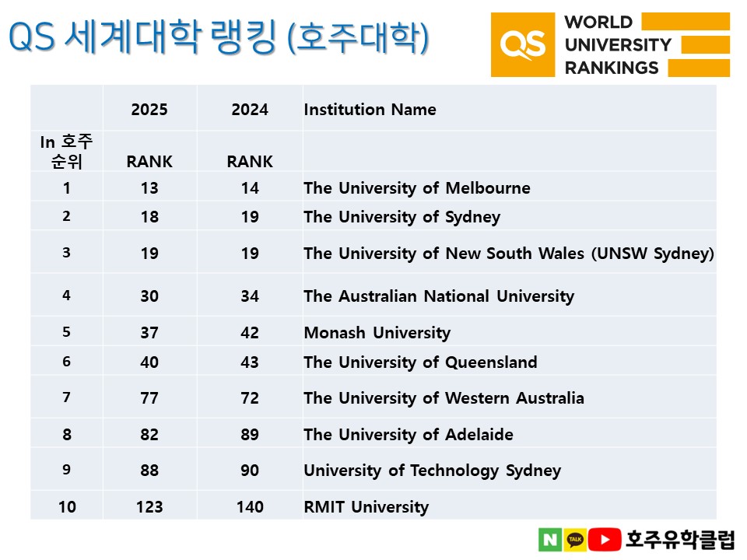Image resolution: width=747 pixels, height=560 pixels.
Task: Click Australian National University's 2024 rank 34
Action: 250,296
